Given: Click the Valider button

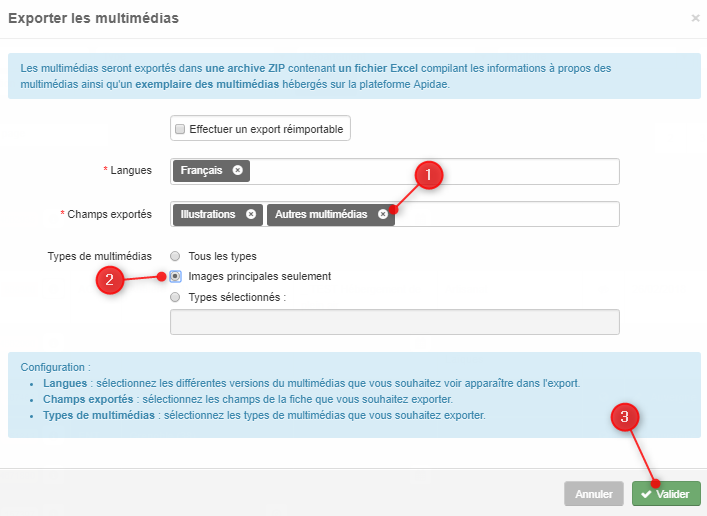Looking at the screenshot, I should click(x=666, y=494).
